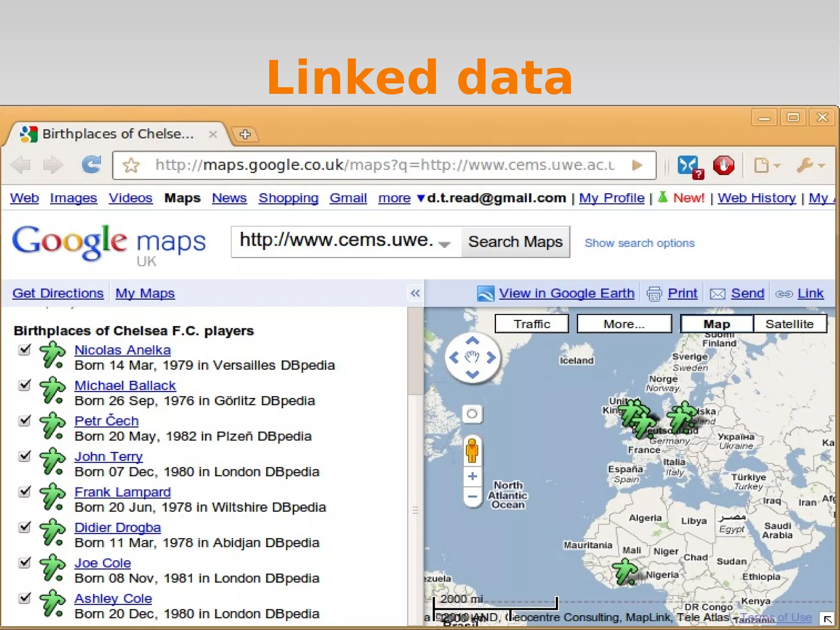The image size is (840, 630).
Task: Uncheck the Didier Drogba checkbox
Action: pos(25,527)
